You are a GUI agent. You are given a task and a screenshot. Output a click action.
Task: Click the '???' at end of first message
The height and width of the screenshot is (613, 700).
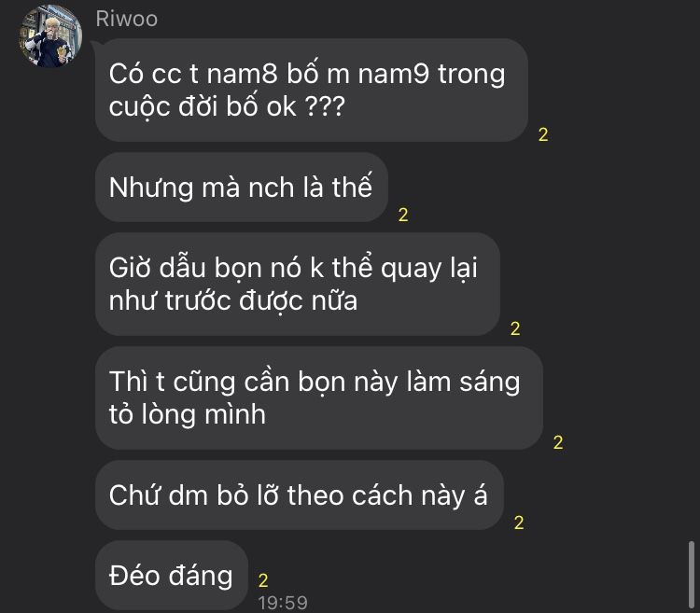point(325,106)
